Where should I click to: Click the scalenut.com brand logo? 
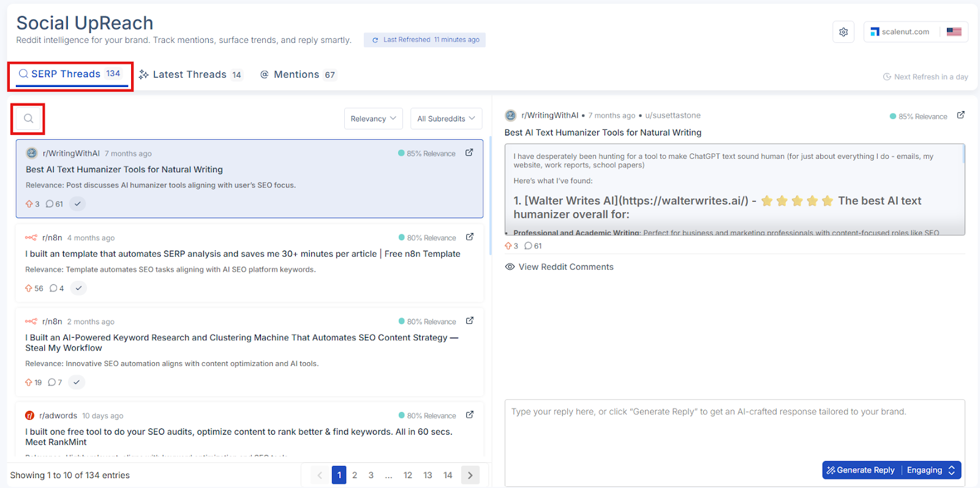coord(875,32)
